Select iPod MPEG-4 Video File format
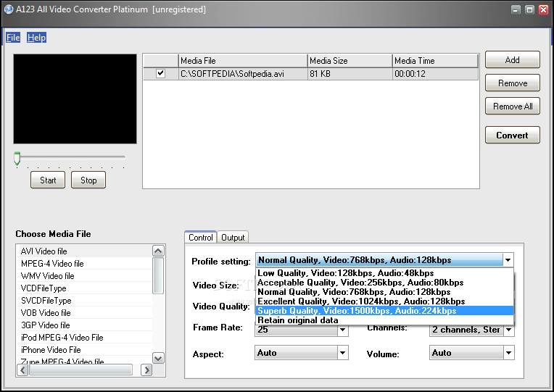This screenshot has height=392, width=554. click(x=84, y=338)
